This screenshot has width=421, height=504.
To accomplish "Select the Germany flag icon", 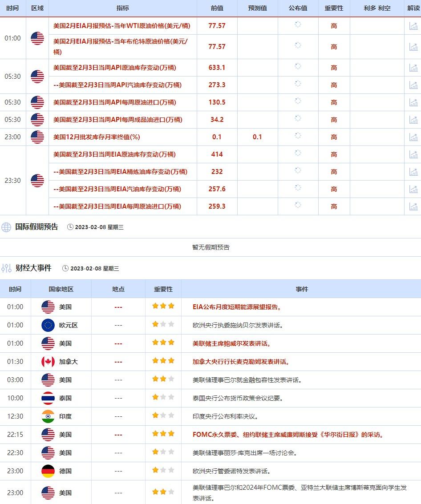I will point(48,471).
